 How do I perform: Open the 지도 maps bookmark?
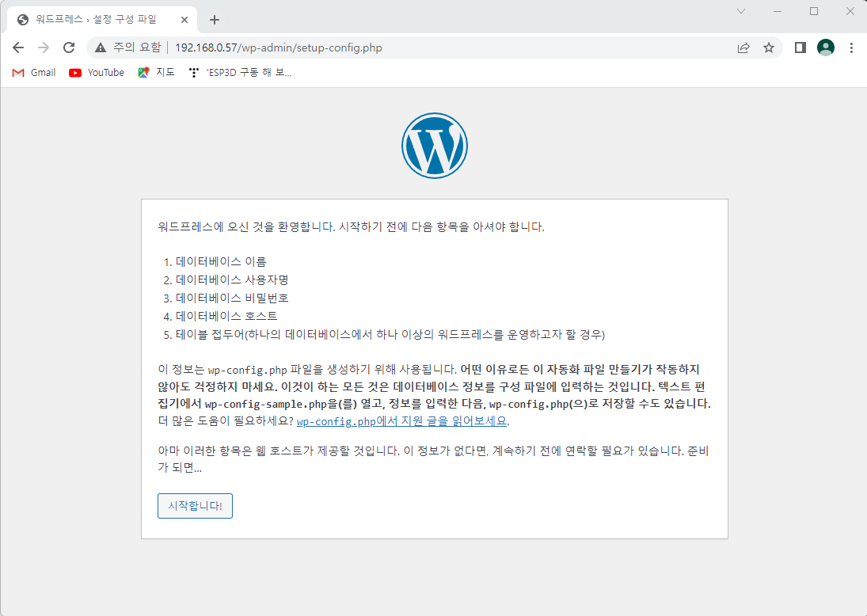pos(157,72)
